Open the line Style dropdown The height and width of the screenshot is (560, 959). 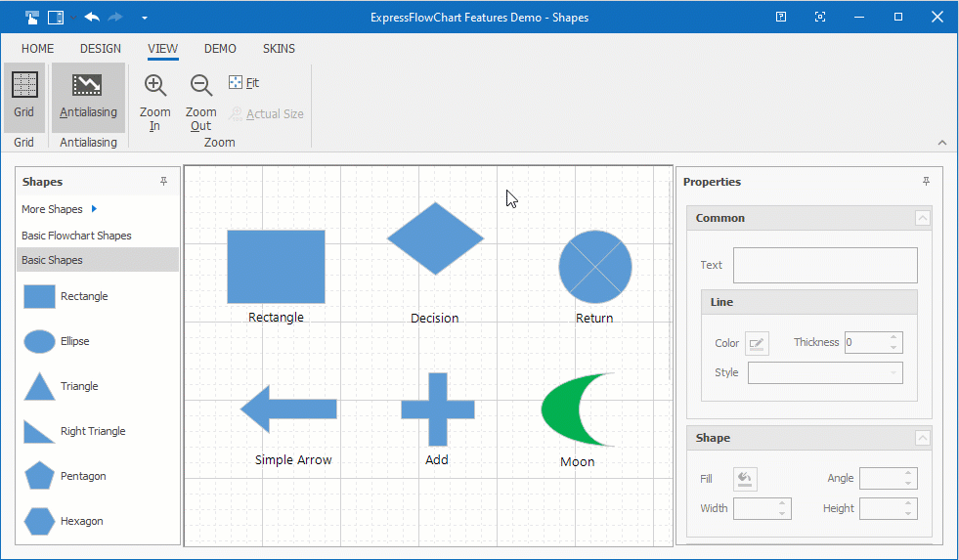(825, 372)
